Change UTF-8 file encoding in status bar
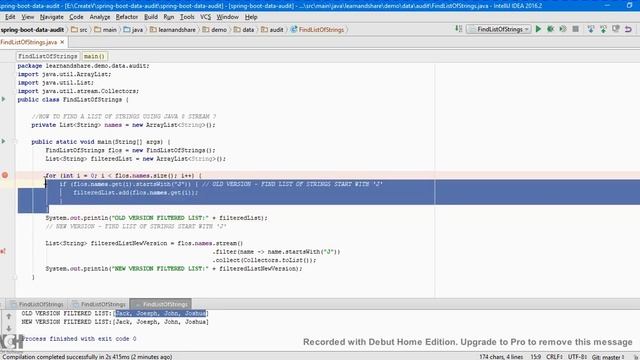The width and height of the screenshot is (640, 360). click(x=577, y=357)
